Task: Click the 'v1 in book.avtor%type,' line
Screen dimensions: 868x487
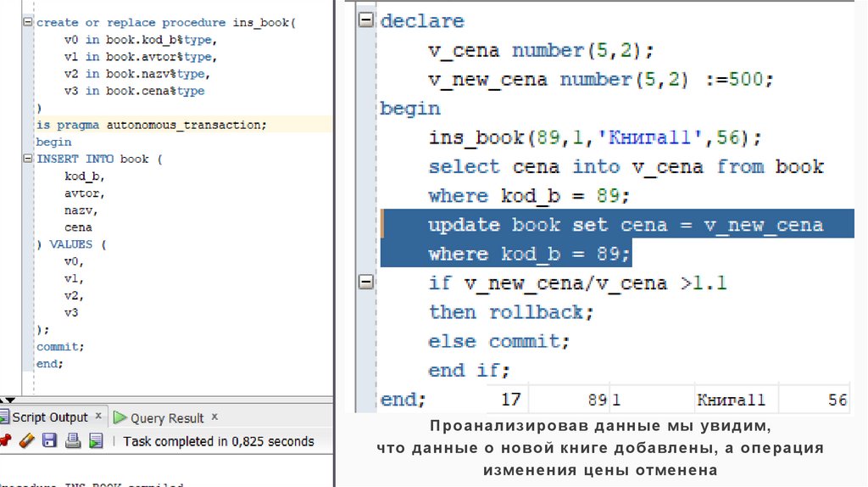Action: pos(140,57)
